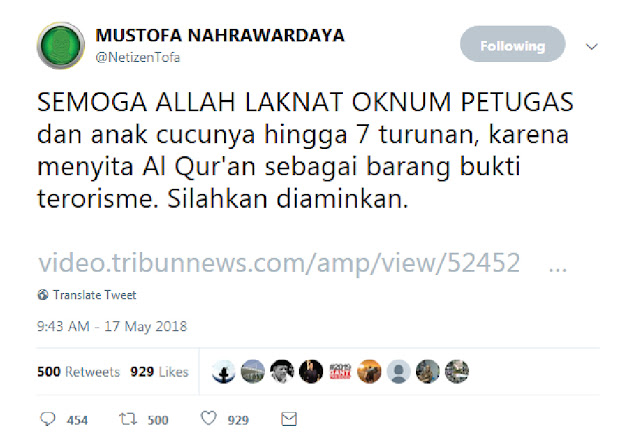
Task: Open the video.tribunnews.com link
Action: 279,263
